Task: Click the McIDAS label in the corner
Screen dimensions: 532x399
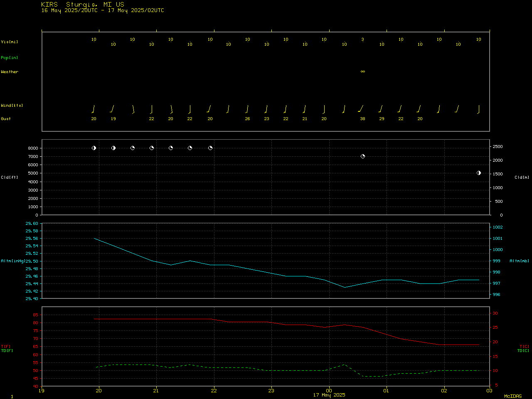Action: (x=513, y=397)
